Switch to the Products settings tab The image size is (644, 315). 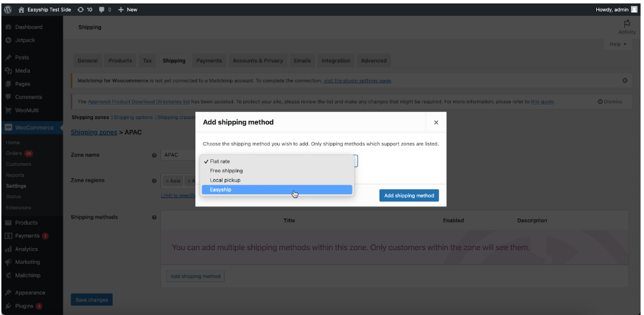[120, 60]
